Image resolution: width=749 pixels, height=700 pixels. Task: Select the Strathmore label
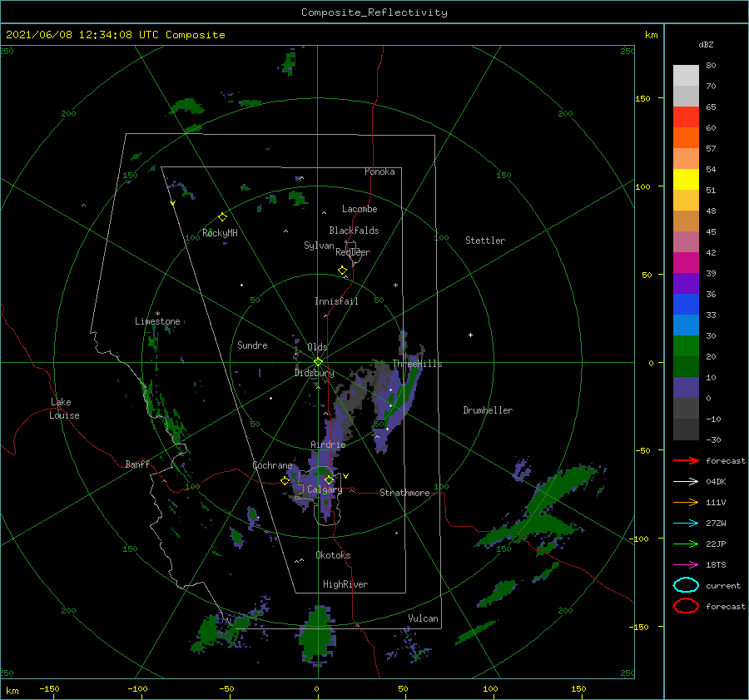coord(404,493)
